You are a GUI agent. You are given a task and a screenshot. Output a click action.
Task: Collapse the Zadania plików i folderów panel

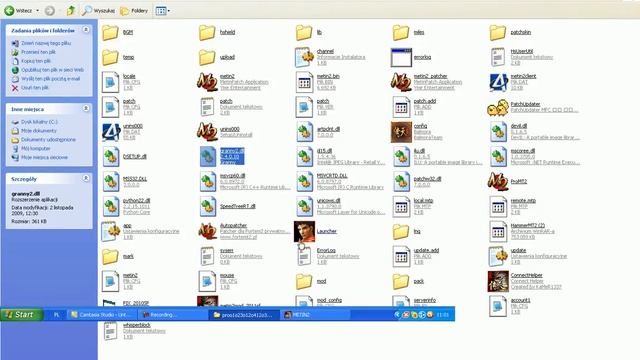pyautogui.click(x=86, y=30)
